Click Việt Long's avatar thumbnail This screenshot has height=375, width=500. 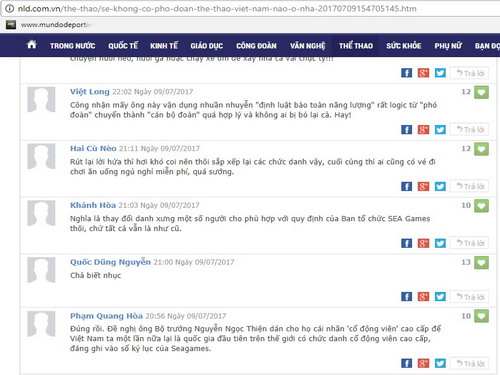click(x=41, y=99)
